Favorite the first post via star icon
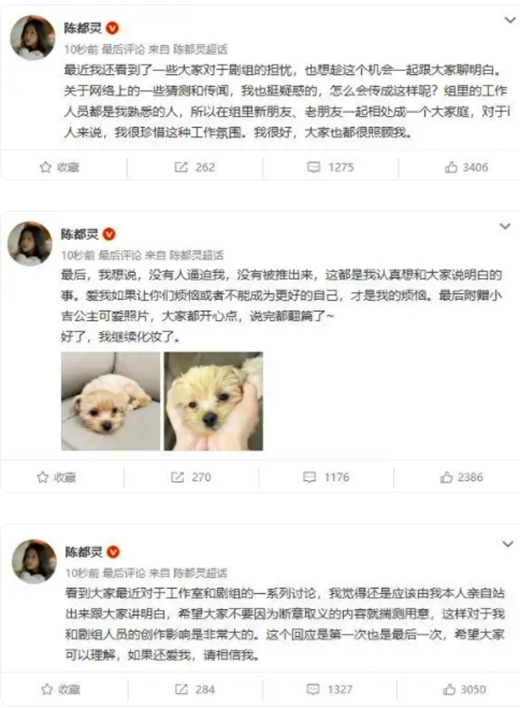The width and height of the screenshot is (520, 708). click(59, 168)
